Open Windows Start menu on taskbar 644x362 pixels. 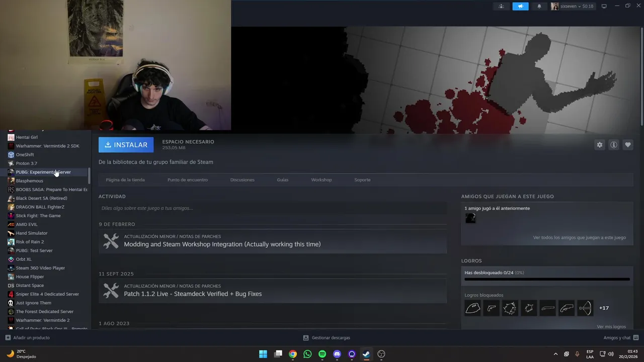click(x=263, y=354)
